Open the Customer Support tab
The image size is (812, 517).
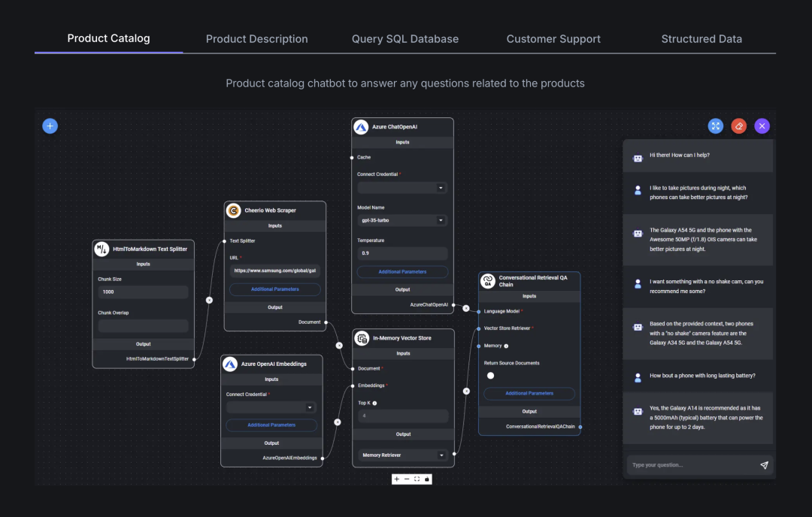coord(553,39)
